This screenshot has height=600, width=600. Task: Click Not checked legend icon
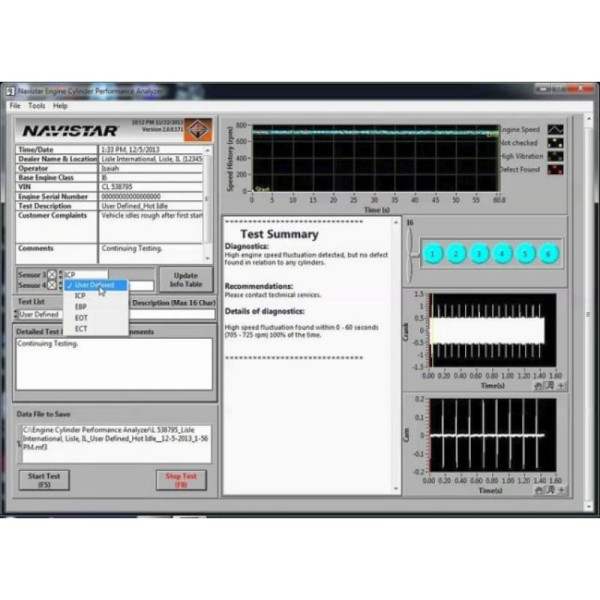[x=555, y=143]
